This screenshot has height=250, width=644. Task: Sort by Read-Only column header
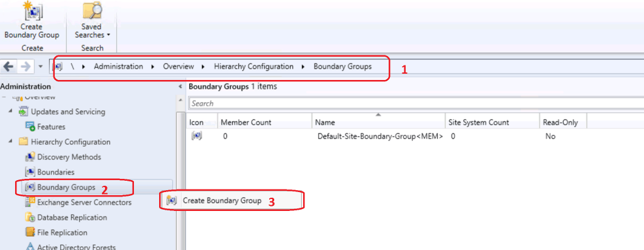coord(563,122)
